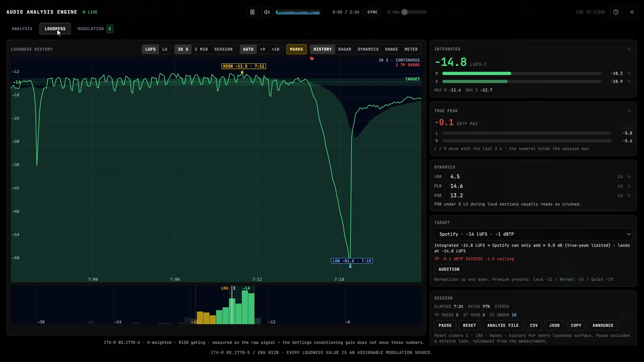Open the Spotify target preset dropdown

pyautogui.click(x=533, y=234)
